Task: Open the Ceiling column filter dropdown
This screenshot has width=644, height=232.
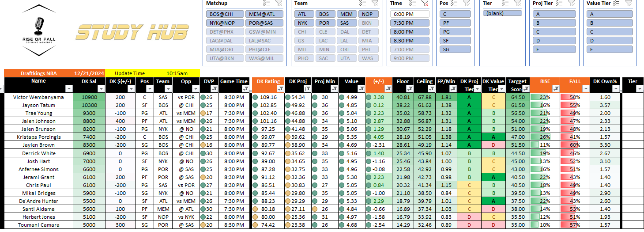Action: pos(431,89)
